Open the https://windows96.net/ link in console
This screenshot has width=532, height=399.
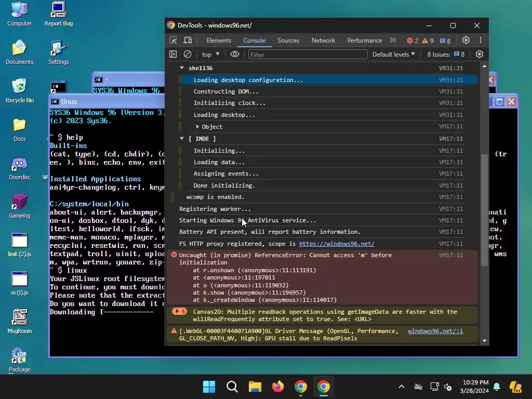coord(337,244)
